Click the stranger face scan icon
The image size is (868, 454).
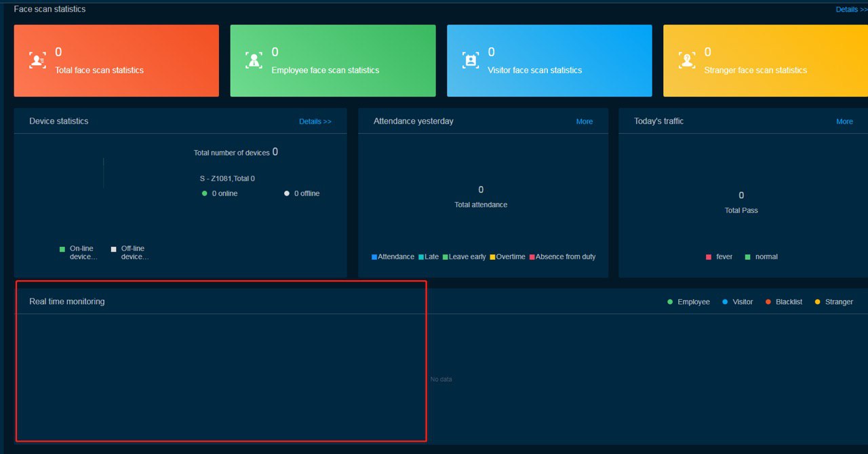[x=687, y=60]
